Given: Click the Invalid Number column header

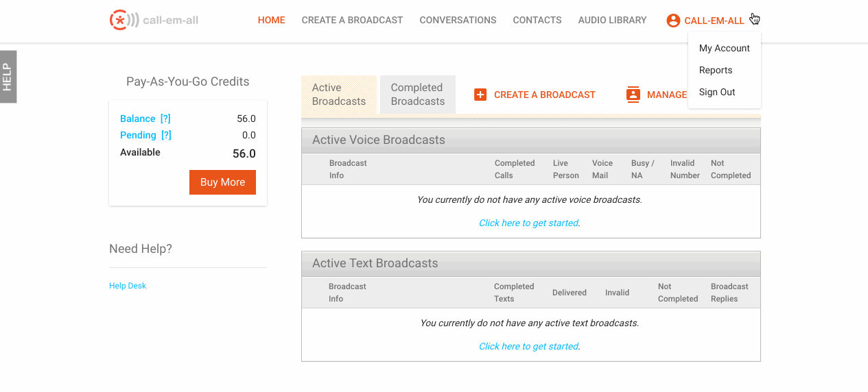Looking at the screenshot, I should [685, 169].
